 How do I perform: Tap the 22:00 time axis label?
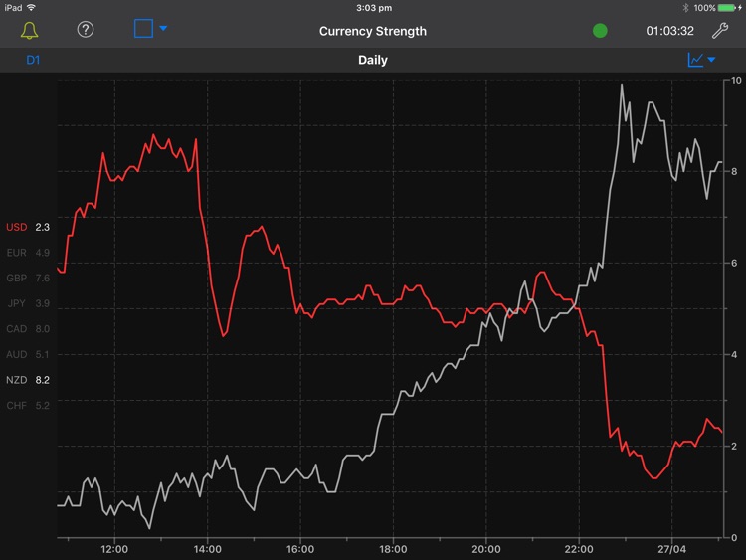pos(579,549)
